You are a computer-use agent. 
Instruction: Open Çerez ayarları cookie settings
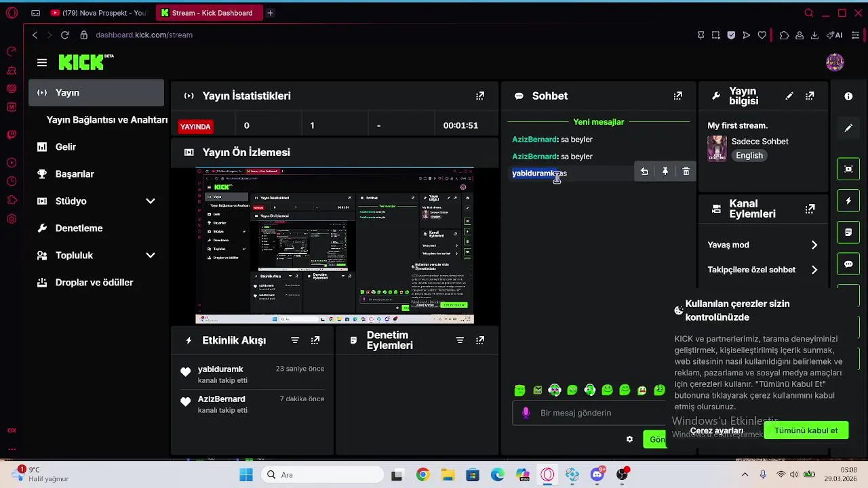point(717,431)
